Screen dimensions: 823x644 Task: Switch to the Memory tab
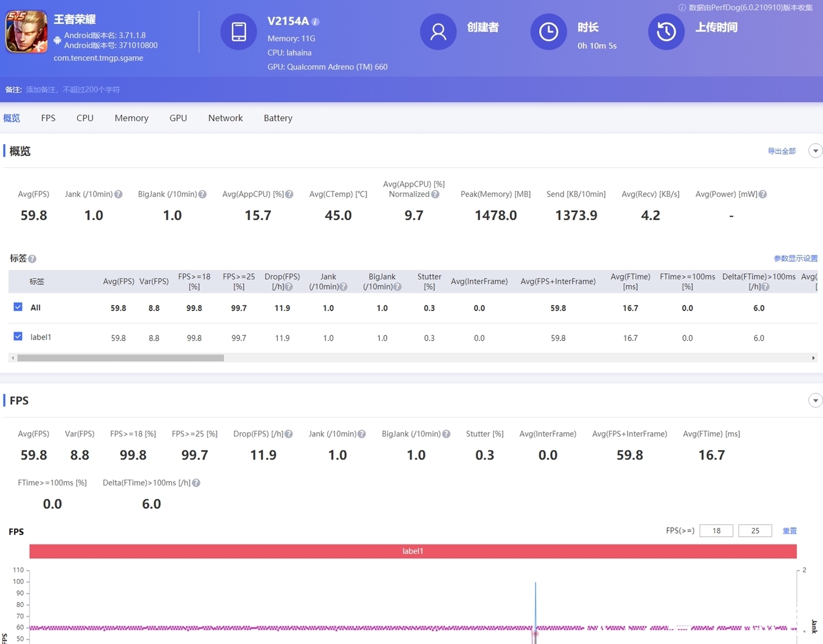(x=131, y=118)
